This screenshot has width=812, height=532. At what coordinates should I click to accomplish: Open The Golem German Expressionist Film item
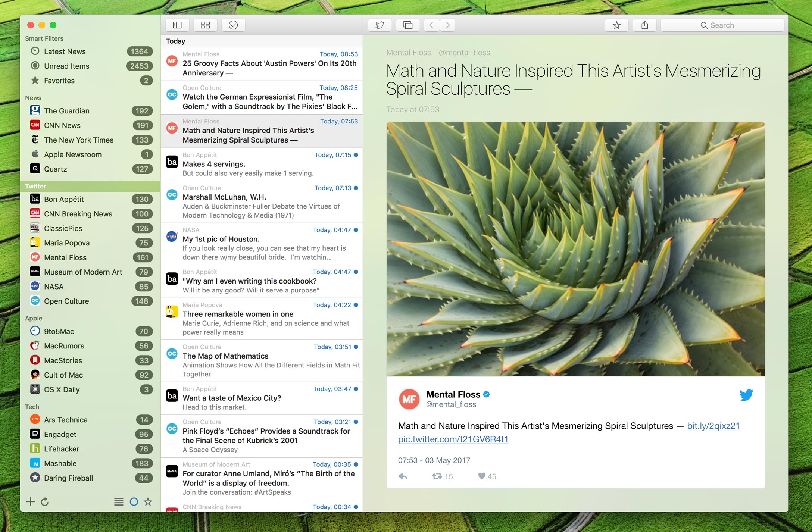(x=262, y=97)
